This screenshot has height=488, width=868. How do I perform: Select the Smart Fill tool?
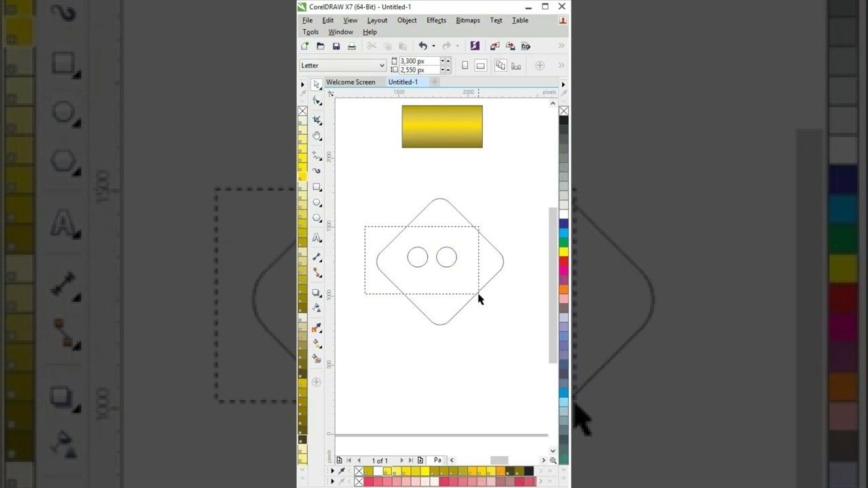(317, 359)
